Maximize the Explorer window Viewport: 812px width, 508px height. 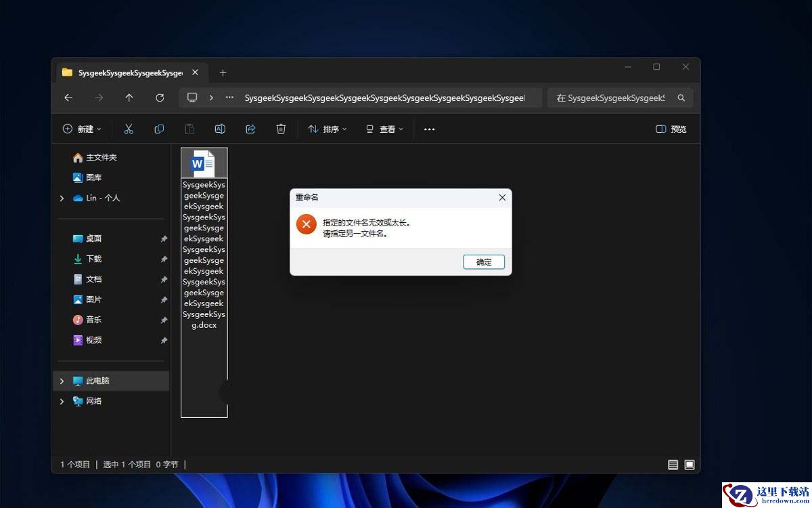pyautogui.click(x=656, y=67)
